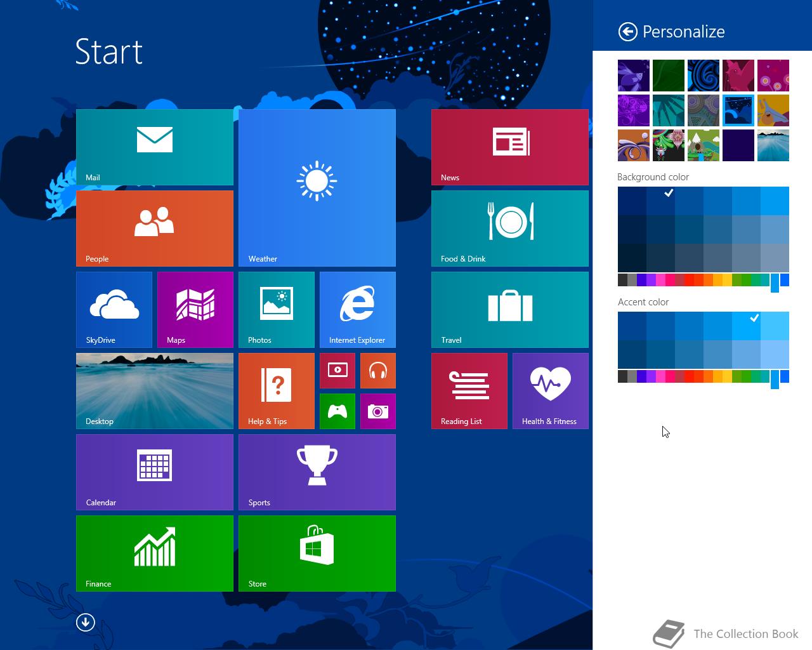The width and height of the screenshot is (812, 650).
Task: Click the Accent color hue strip handle
Action: pyautogui.click(x=775, y=380)
